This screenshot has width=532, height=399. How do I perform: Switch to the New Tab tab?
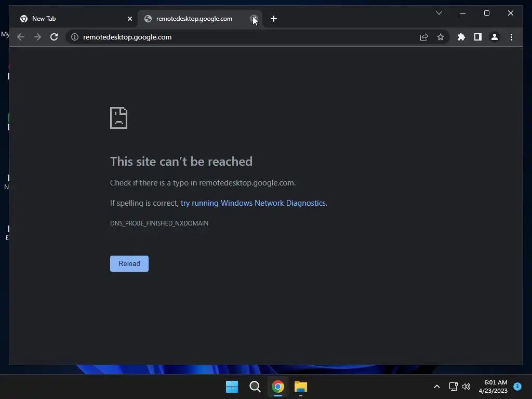click(73, 19)
